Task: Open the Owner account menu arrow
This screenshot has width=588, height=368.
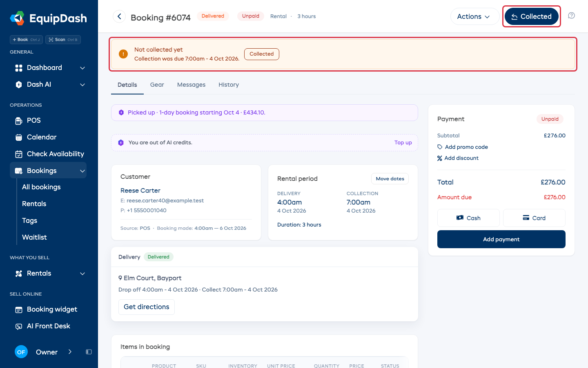Action: coord(70,352)
